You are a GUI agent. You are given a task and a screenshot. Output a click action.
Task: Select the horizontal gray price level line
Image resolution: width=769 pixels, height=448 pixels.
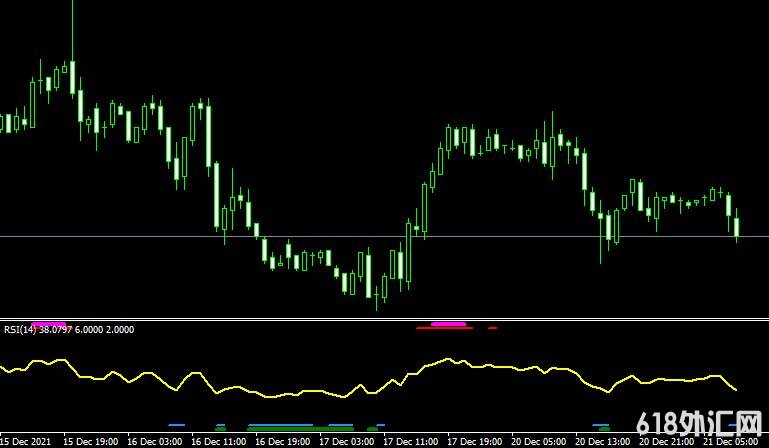(384, 237)
